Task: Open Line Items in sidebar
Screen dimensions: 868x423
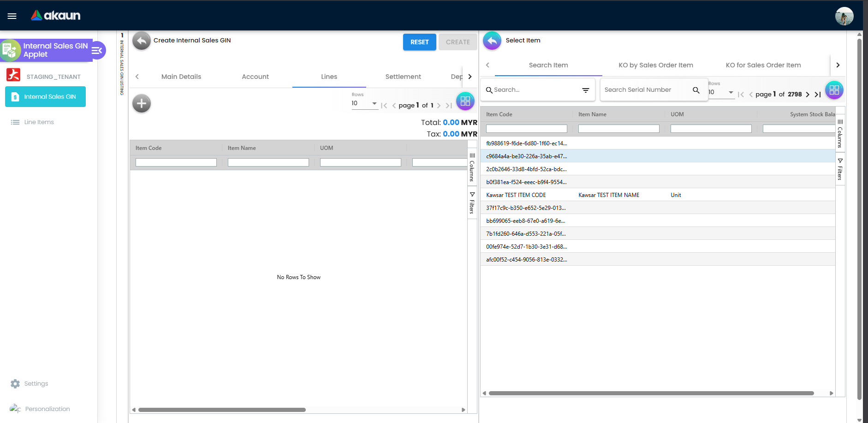Action: [x=32, y=122]
